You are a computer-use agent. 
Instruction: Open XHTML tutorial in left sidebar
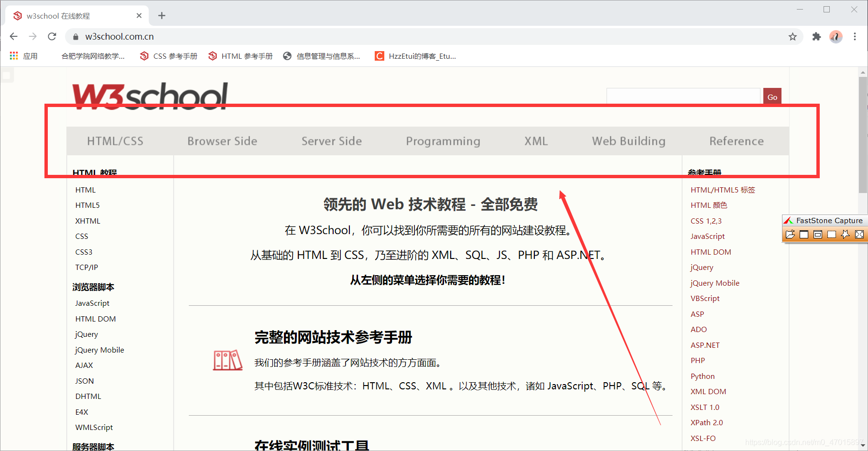coord(88,221)
